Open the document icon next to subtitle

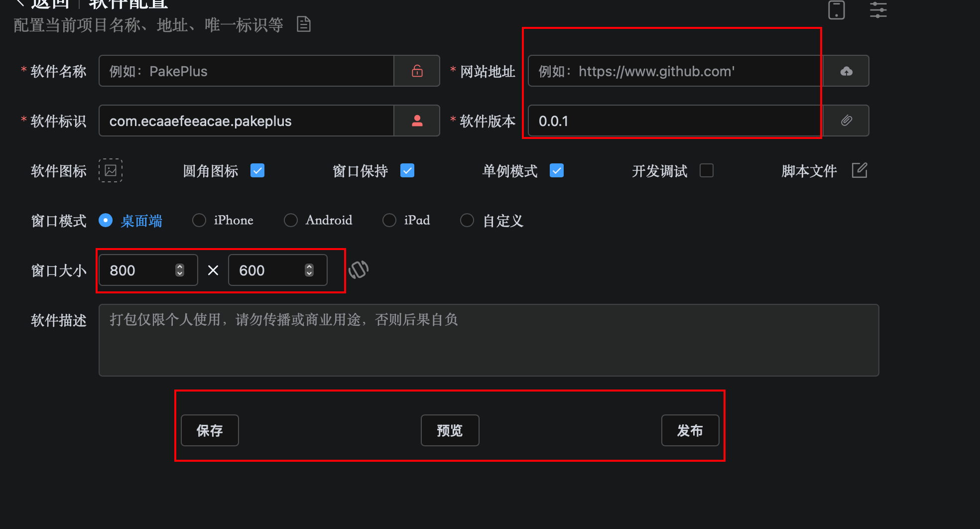point(304,24)
